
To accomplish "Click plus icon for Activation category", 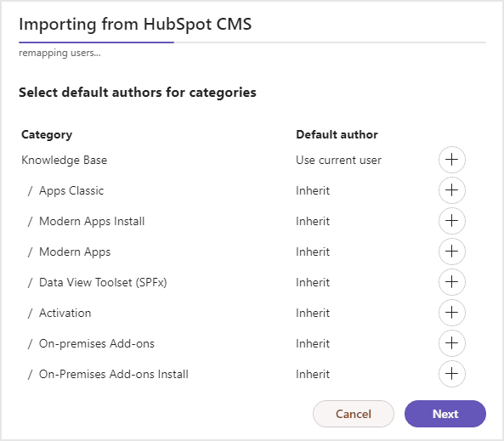I will point(451,313).
